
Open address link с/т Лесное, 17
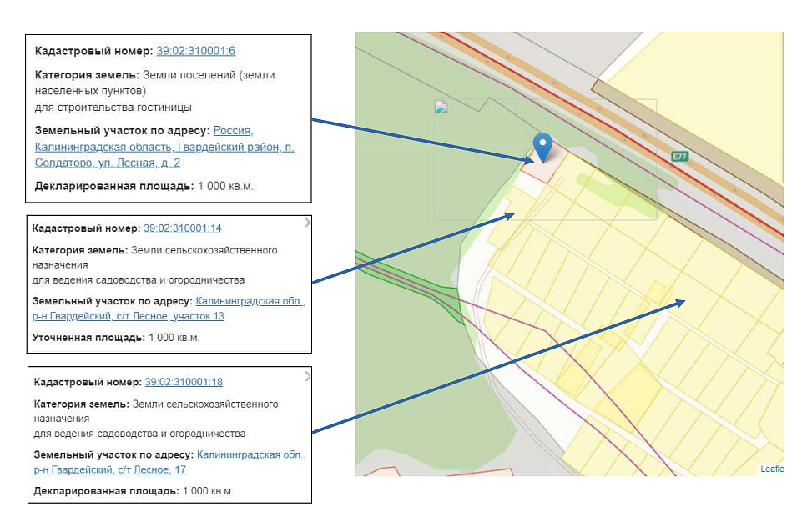coord(169,462)
